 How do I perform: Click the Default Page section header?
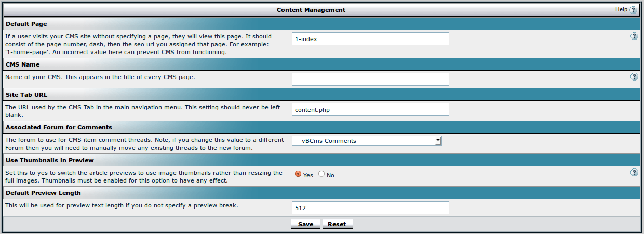tap(26, 24)
